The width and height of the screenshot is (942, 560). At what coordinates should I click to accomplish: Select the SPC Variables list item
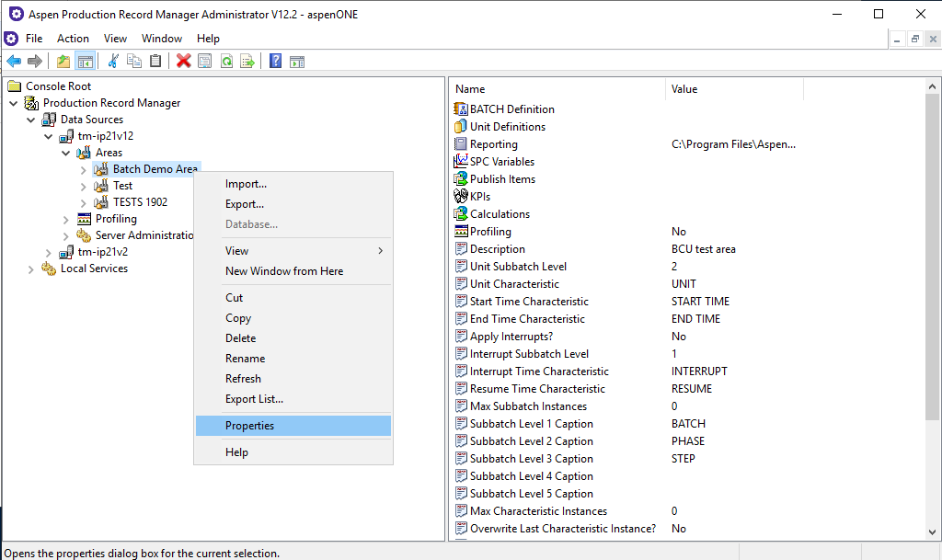(x=501, y=162)
